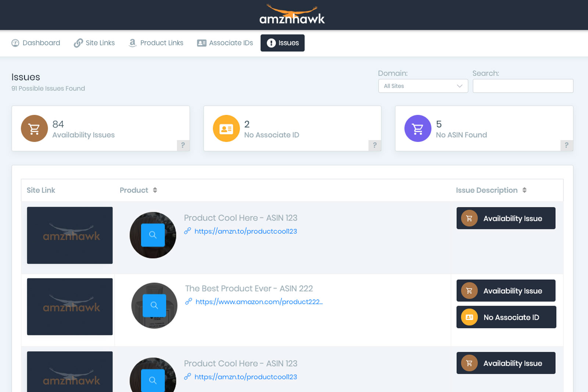Open the third row's site link thumbnail
The image size is (588, 392).
click(70, 372)
